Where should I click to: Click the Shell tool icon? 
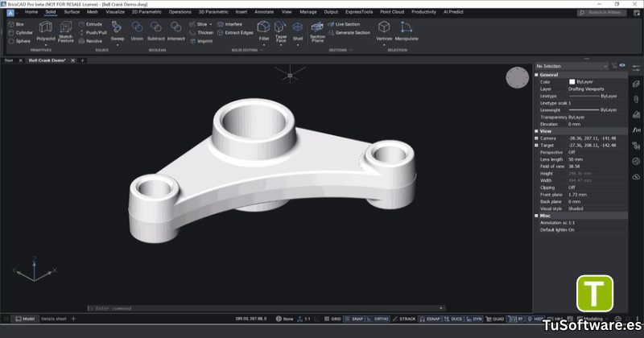click(x=298, y=31)
